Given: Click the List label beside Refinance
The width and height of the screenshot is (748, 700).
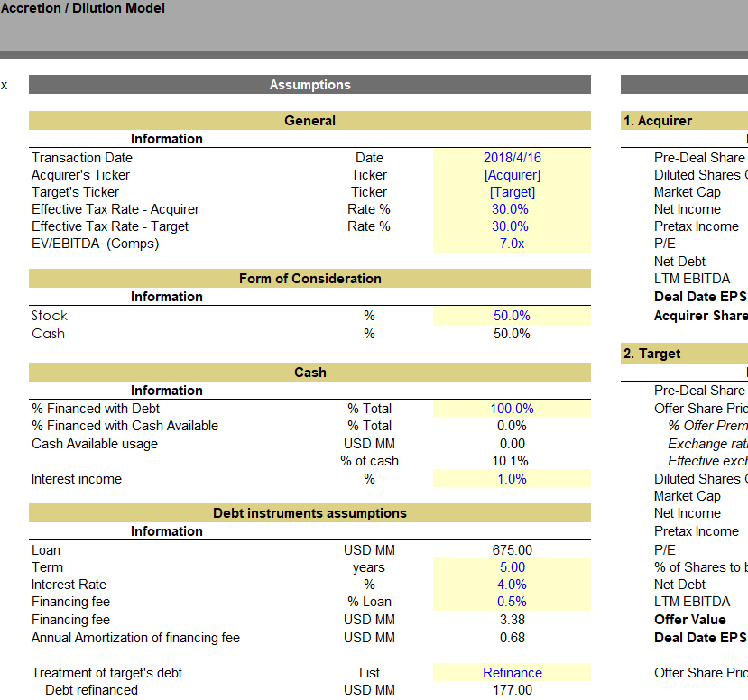Looking at the screenshot, I should tap(369, 673).
